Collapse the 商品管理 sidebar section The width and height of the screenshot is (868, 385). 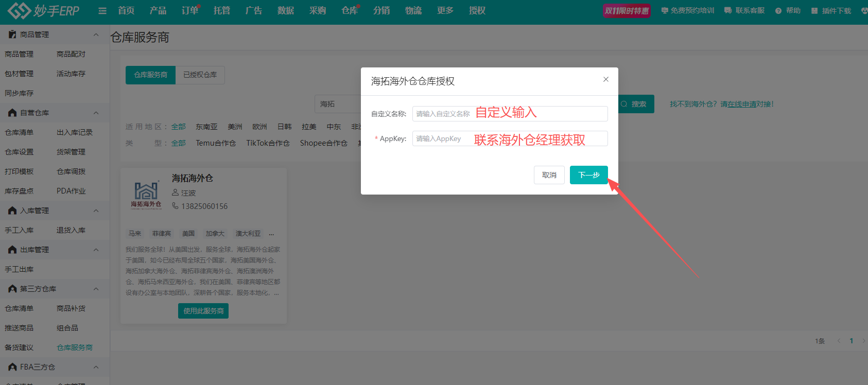[96, 34]
